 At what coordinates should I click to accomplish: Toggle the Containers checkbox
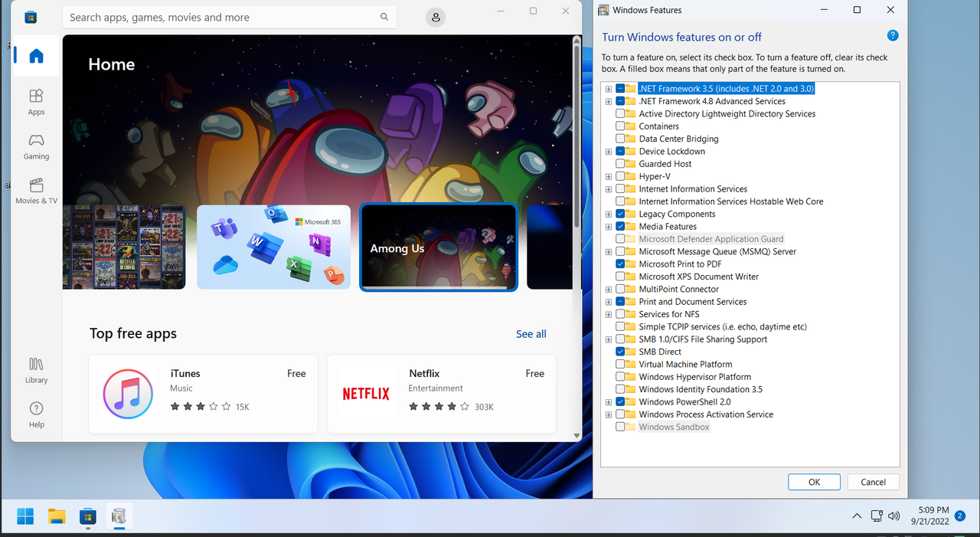pyautogui.click(x=620, y=126)
